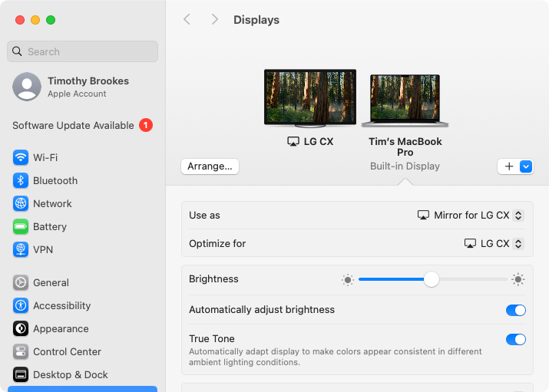Click the AirPlay icon beside LG CX label
549x392 pixels.
[x=293, y=142]
